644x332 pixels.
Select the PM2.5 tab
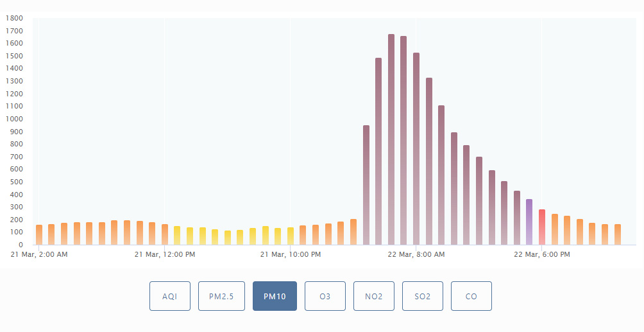click(x=221, y=296)
